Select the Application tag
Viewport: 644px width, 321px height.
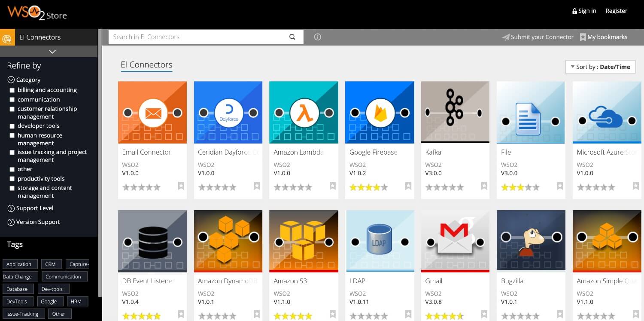click(20, 264)
